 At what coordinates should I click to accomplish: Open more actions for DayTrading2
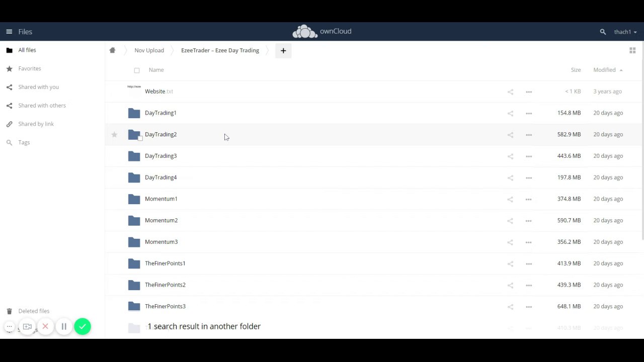(x=529, y=135)
